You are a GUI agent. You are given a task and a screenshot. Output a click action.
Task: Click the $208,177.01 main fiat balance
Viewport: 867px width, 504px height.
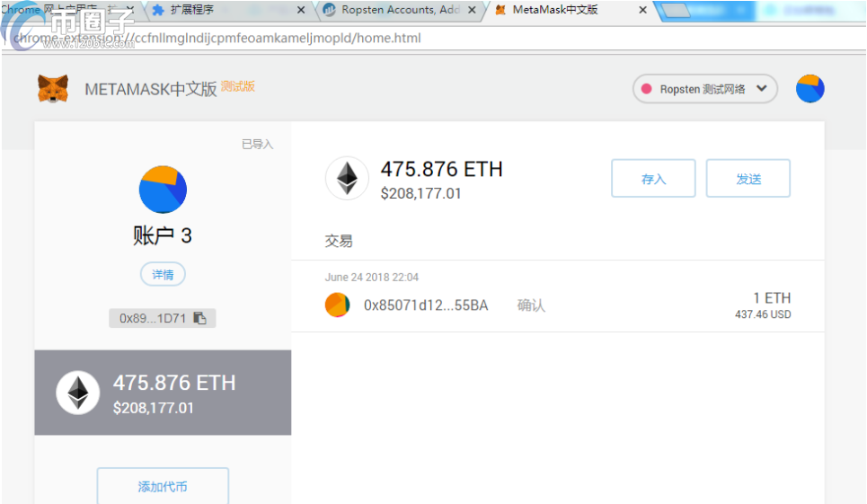[420, 193]
